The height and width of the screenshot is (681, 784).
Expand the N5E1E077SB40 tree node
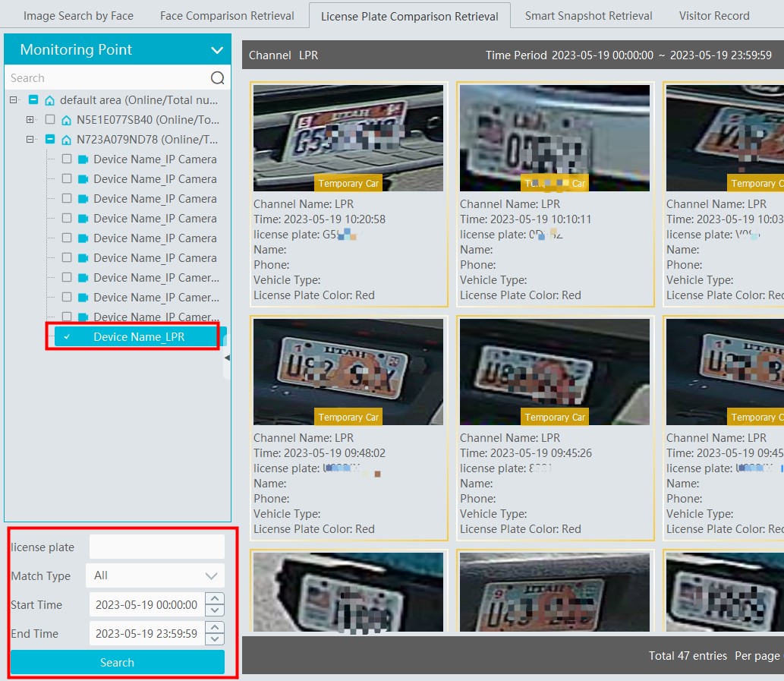coord(30,119)
